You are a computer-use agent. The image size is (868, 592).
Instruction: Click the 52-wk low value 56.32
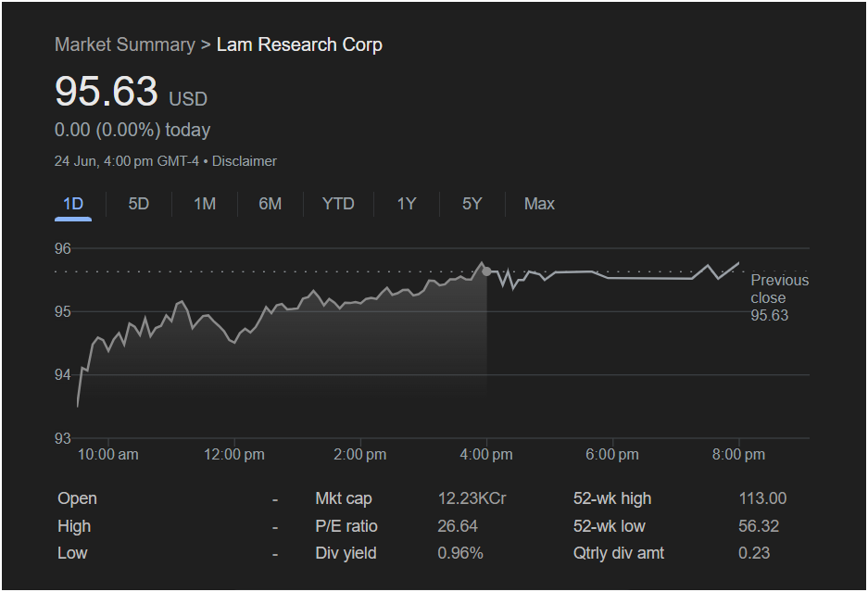tap(759, 526)
